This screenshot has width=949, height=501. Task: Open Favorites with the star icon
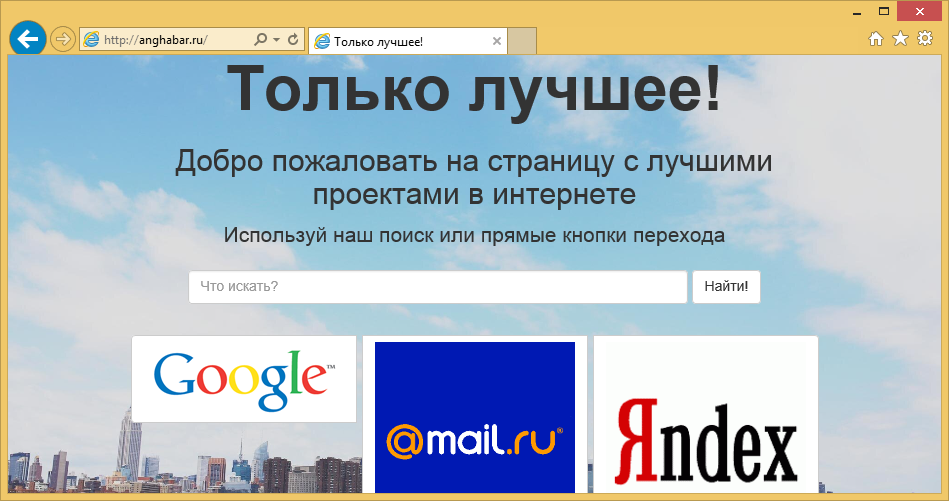900,39
